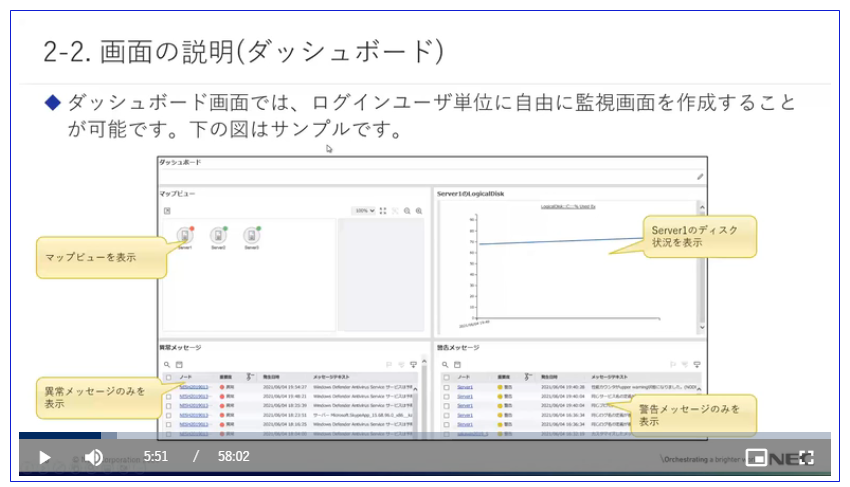Click flag icon in 異常メッセージ toolbar
This screenshot has height=487, width=850.
(x=389, y=365)
